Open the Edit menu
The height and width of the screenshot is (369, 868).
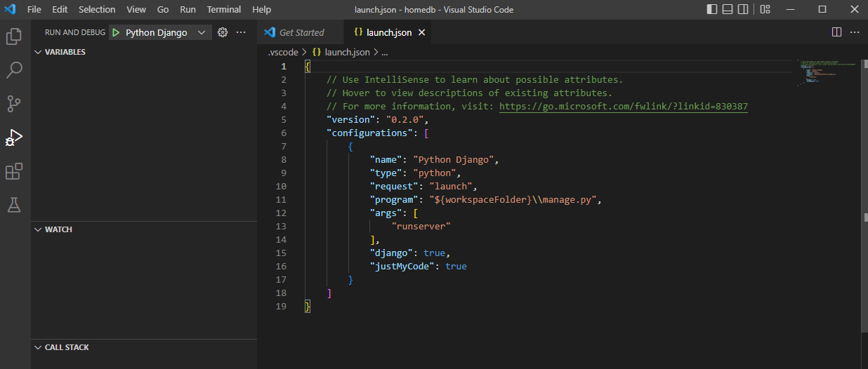click(60, 9)
